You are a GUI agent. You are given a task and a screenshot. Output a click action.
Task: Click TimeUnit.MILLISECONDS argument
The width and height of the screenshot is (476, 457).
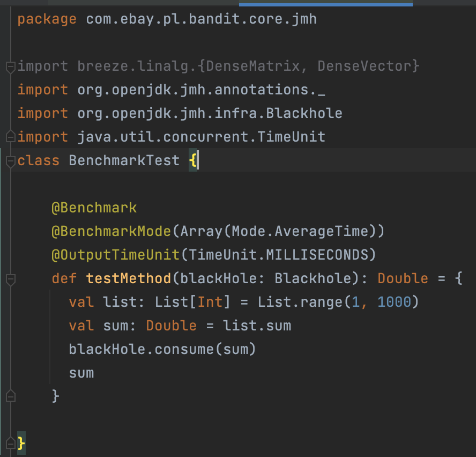point(278,255)
